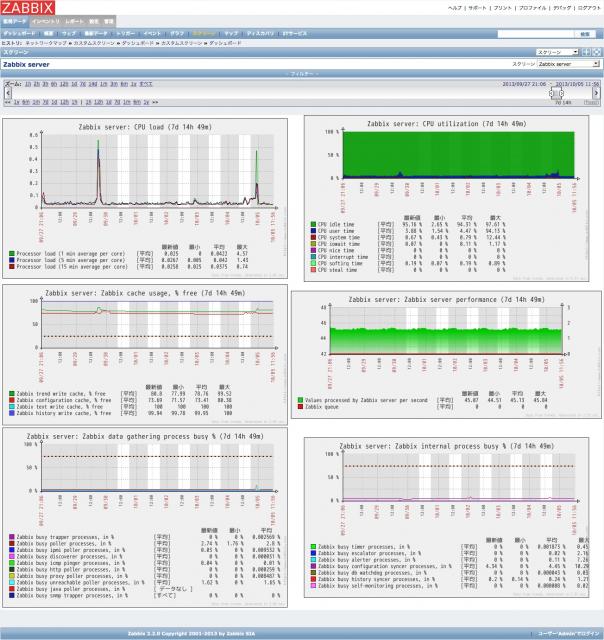Click the time period slider handle
Screen dimensions: 604x640
pos(556,93)
